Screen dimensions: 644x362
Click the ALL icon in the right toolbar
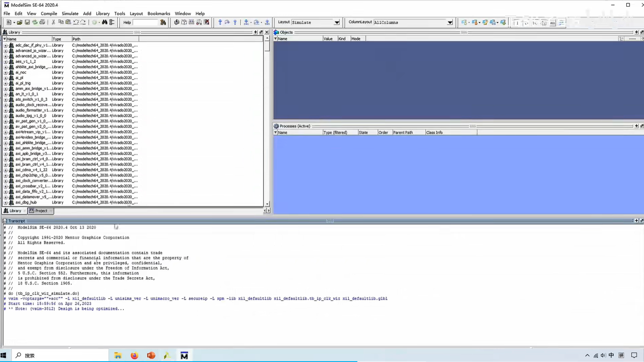553,23
